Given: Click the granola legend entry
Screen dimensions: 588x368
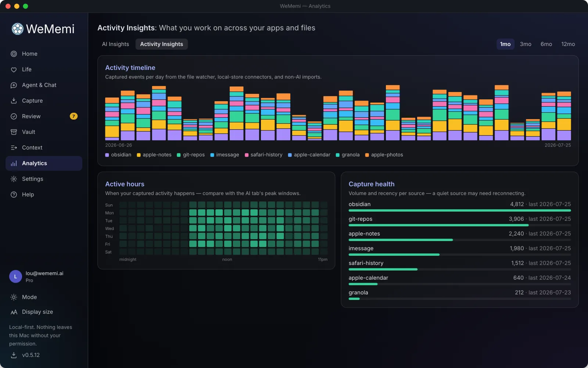Looking at the screenshot, I should click(348, 155).
